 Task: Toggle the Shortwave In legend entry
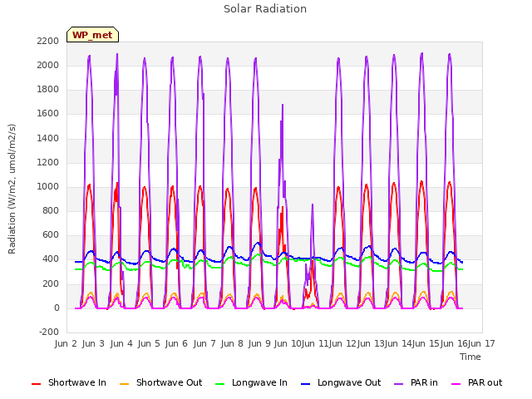coord(69,382)
